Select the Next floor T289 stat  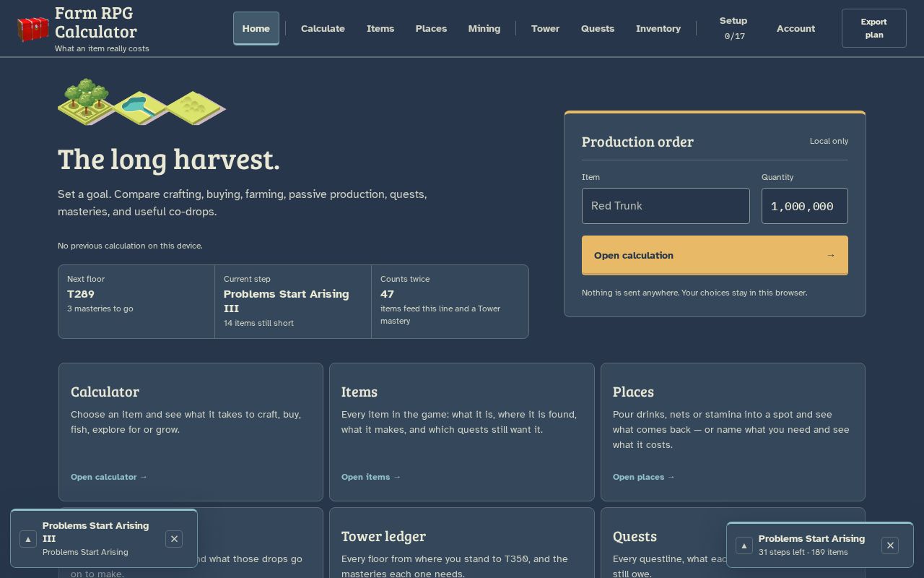(x=136, y=301)
